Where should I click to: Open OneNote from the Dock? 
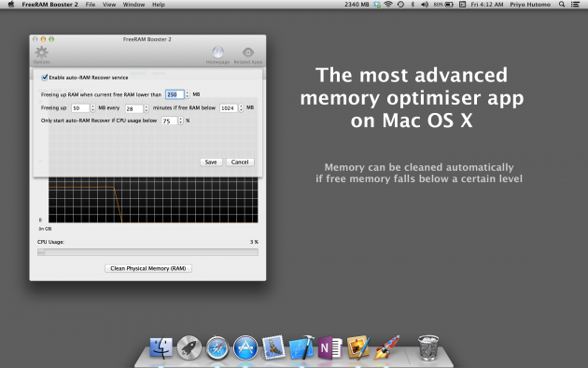coord(329,347)
